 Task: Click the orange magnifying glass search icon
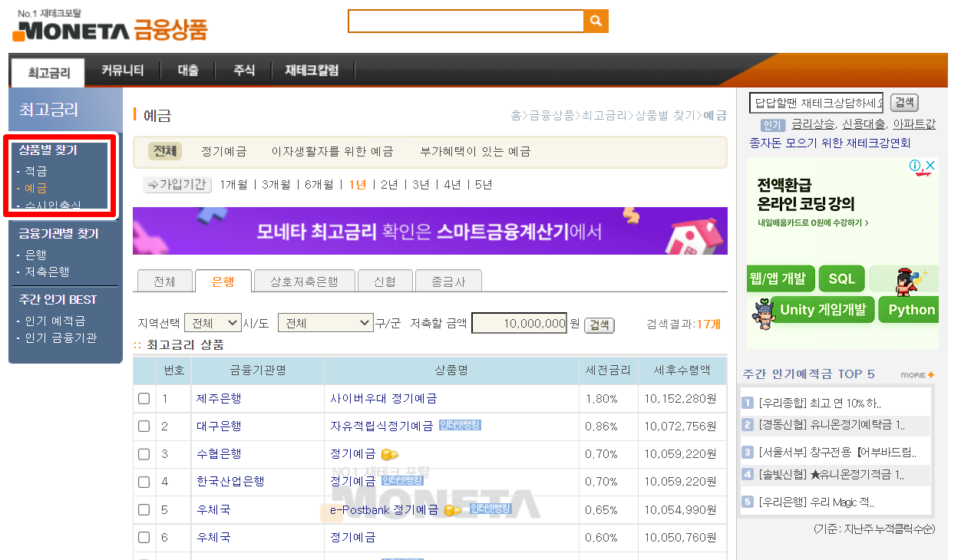[x=596, y=21]
